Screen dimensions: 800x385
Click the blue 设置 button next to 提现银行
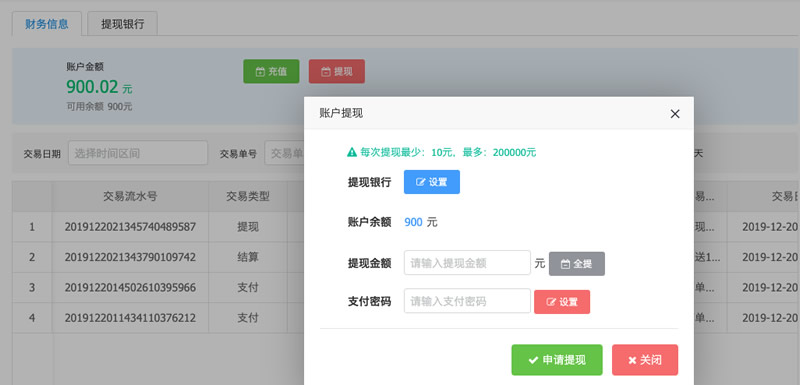click(x=432, y=182)
